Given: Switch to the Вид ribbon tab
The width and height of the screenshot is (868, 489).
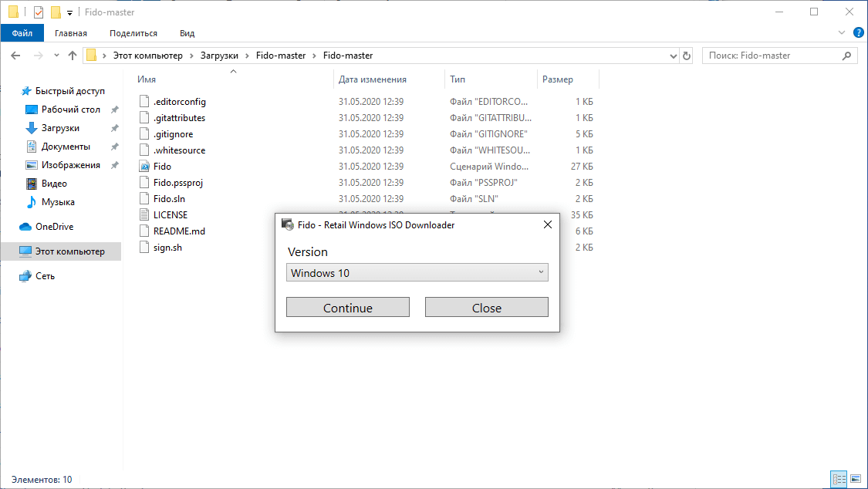Looking at the screenshot, I should [187, 33].
